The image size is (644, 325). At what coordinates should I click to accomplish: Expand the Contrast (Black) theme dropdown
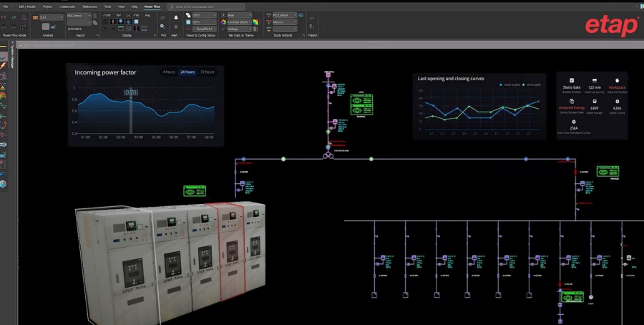coord(240,22)
